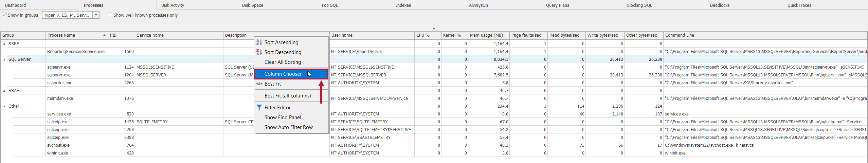The width and height of the screenshot is (868, 163).
Task: Click the Group column header
Action: [23, 35]
